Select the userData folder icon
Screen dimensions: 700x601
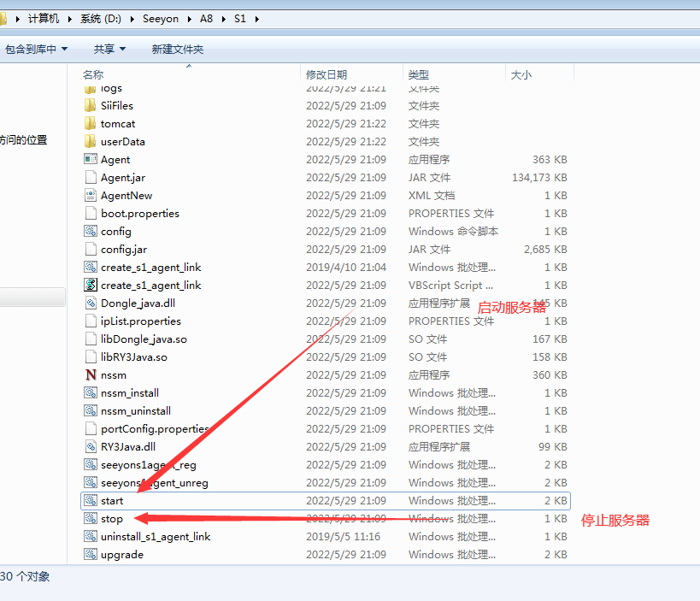click(x=91, y=142)
